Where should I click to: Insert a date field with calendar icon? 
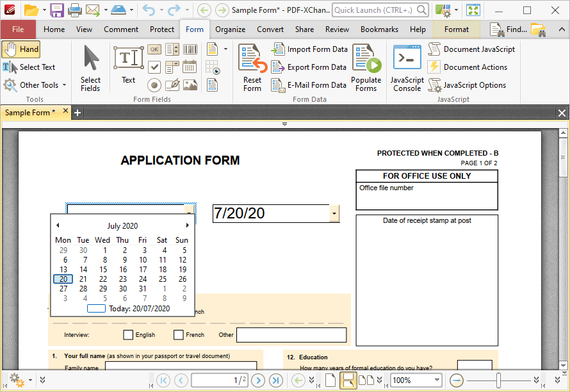(x=190, y=67)
